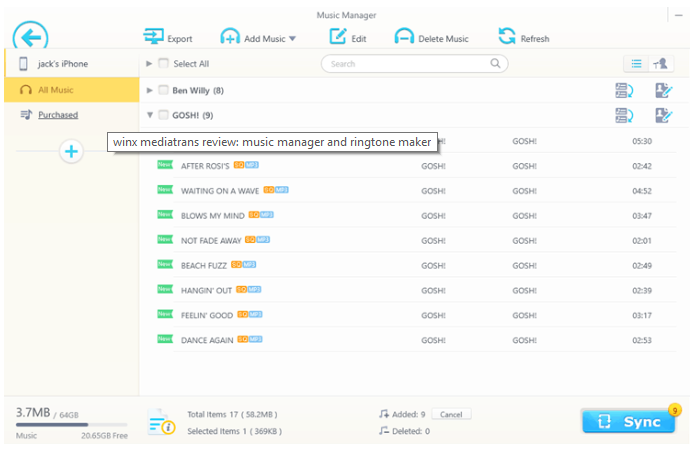Viewport: 696px width, 456px height.
Task: Select the DANCE AGAIN song
Action: click(415, 340)
